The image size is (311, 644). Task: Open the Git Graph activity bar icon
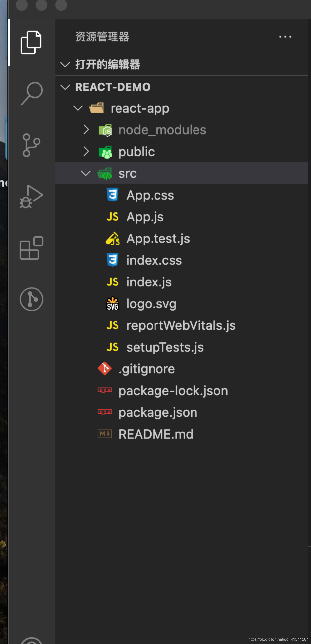pyautogui.click(x=32, y=299)
